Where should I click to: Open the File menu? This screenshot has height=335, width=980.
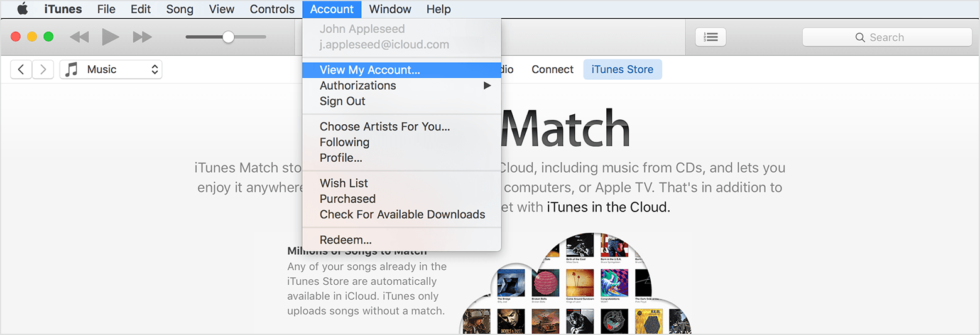click(106, 9)
